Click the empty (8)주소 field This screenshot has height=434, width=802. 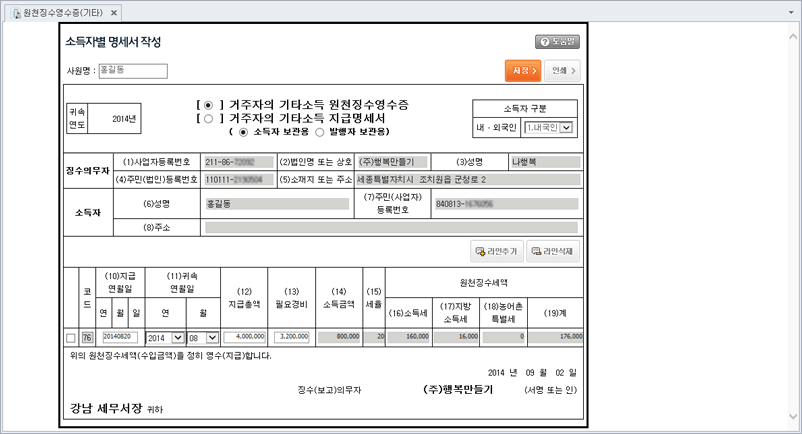pyautogui.click(x=391, y=227)
